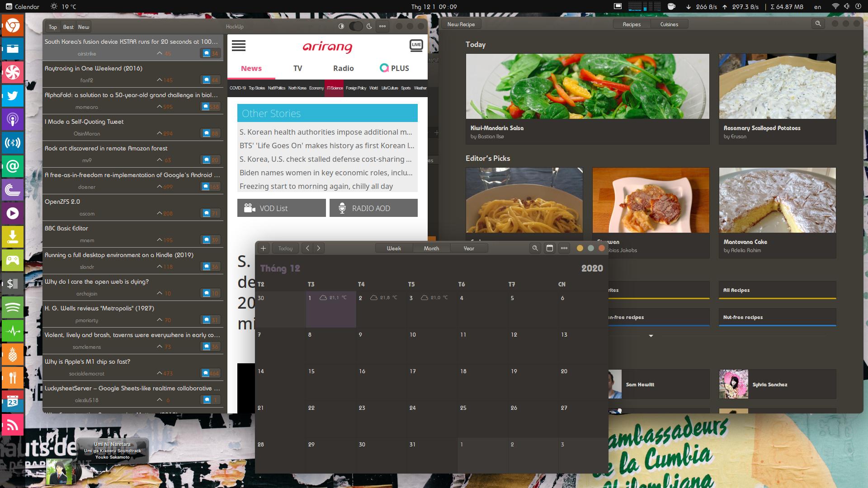Search recipes with the magnifier in Recipes
This screenshot has width=868, height=488.
[818, 23]
